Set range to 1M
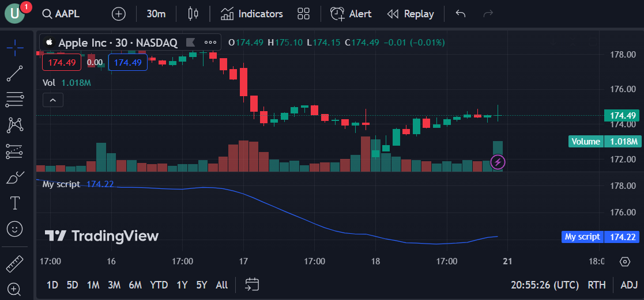Viewport: 644px width, 300px height. (93, 285)
